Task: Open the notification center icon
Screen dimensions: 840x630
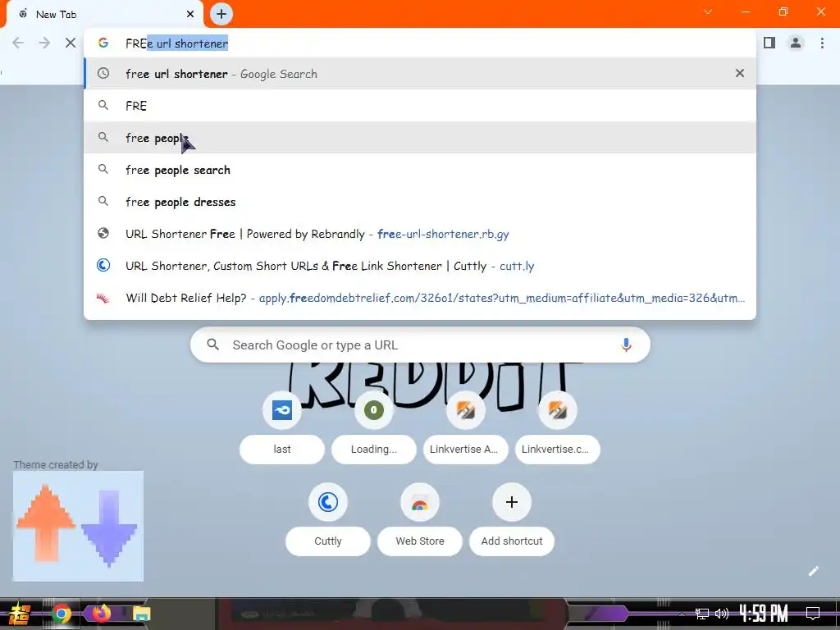Action: point(813,614)
